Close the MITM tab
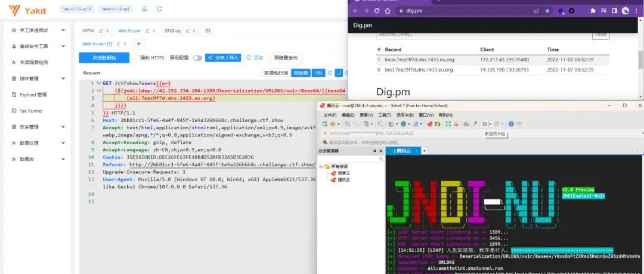644x274 pixels. (x=107, y=31)
